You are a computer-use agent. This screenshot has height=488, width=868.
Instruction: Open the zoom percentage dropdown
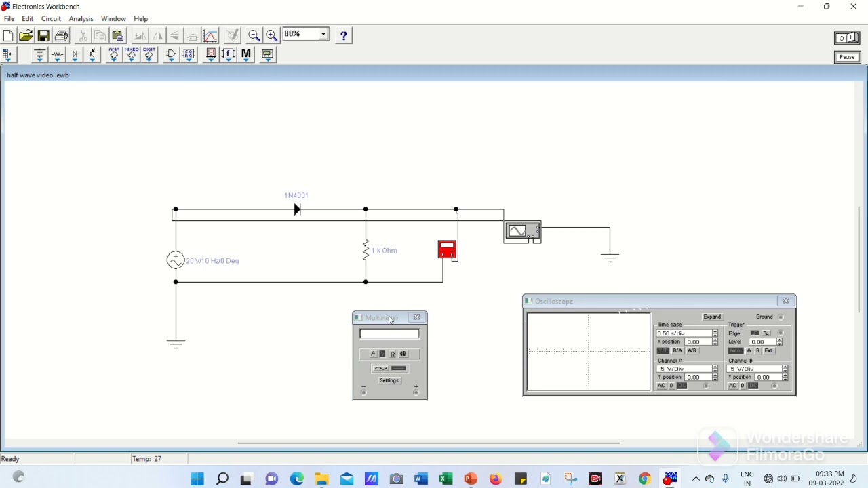(323, 34)
